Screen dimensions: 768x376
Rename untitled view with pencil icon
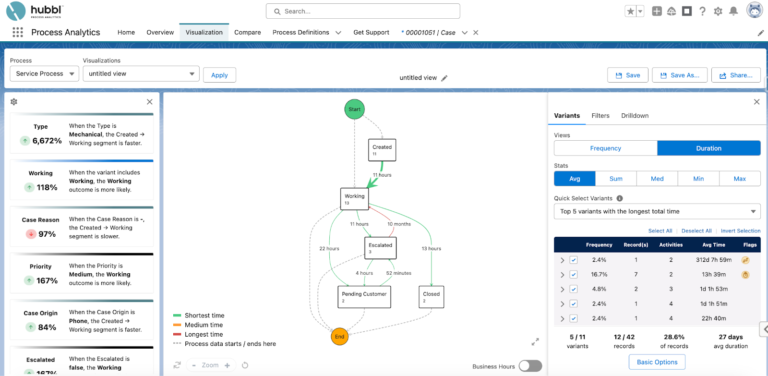pos(444,78)
